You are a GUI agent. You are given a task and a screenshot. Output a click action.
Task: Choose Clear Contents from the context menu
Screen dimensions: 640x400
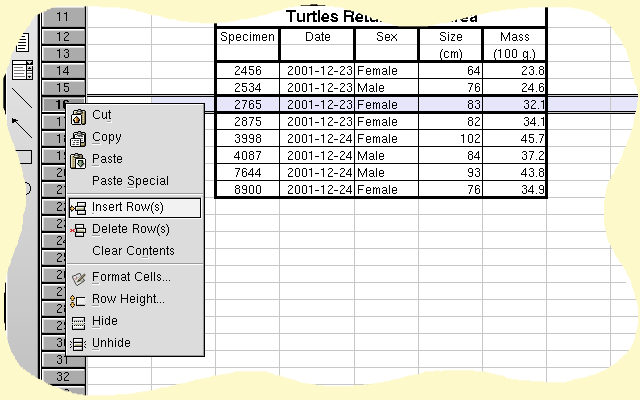pos(133,251)
